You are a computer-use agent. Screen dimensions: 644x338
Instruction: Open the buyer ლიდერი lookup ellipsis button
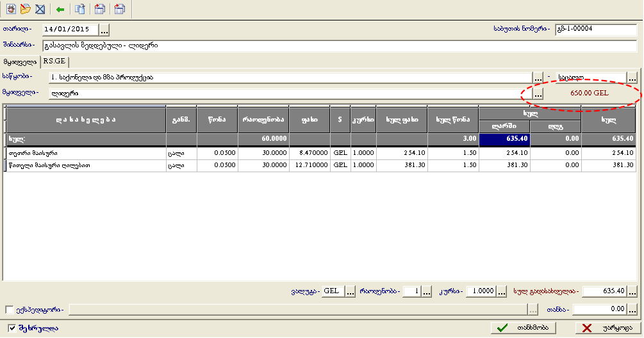(x=538, y=93)
